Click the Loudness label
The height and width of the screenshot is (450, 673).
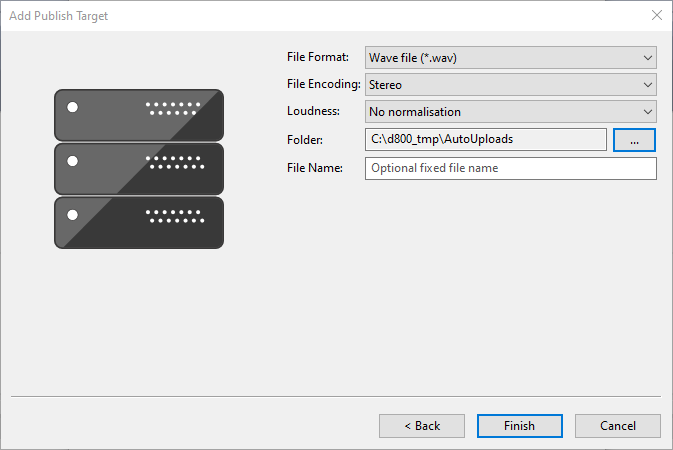click(313, 112)
